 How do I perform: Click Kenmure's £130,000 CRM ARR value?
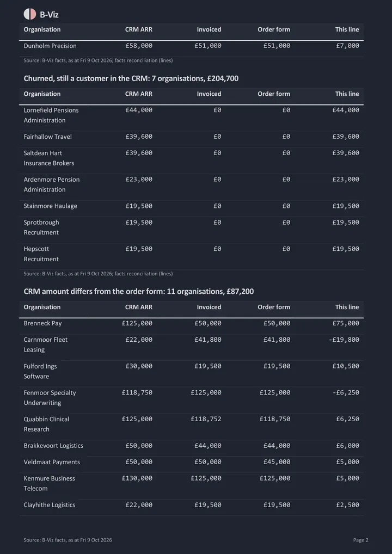tap(137, 478)
